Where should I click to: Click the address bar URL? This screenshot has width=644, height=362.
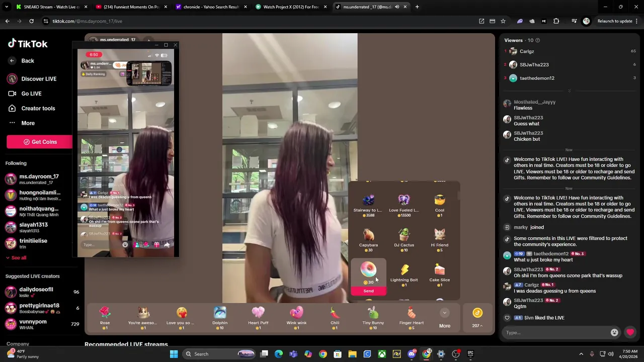pyautogui.click(x=88, y=21)
